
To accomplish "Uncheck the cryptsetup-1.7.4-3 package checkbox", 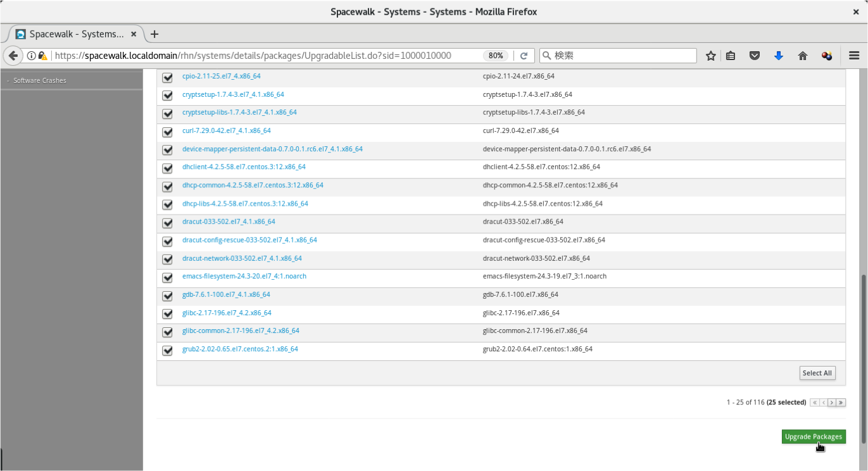I will [167, 96].
